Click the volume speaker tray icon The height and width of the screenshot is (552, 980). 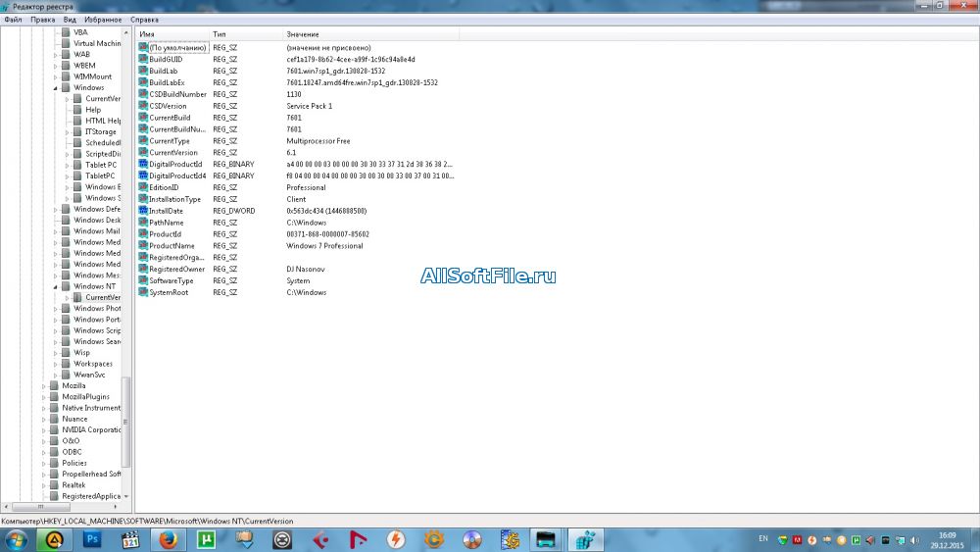(914, 540)
